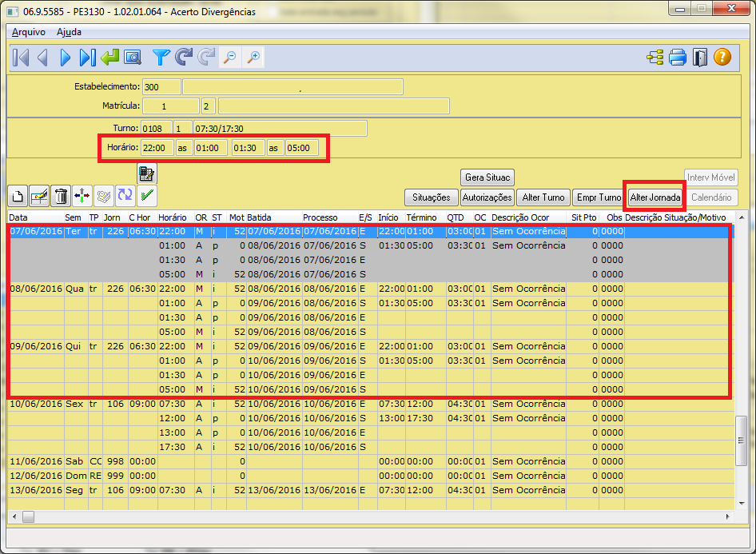Select the row dated 12/06/2016 Dom
This screenshot has height=554, width=756.
[x=370, y=476]
